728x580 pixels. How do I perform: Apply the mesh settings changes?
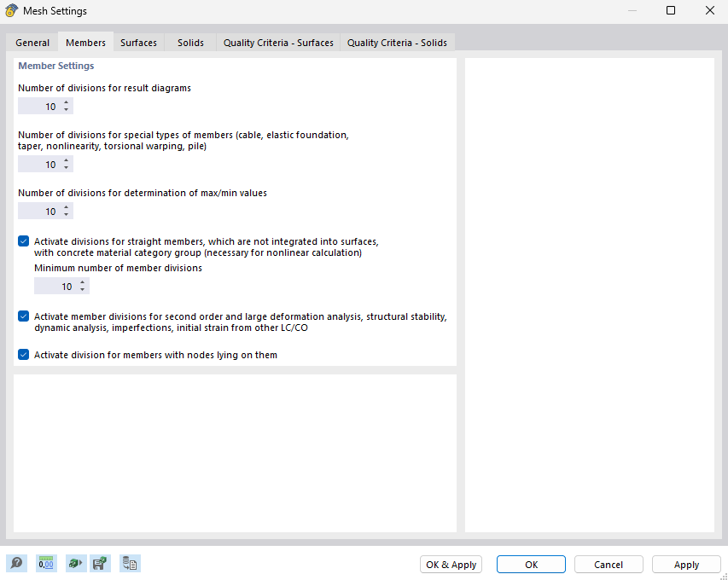coord(686,564)
